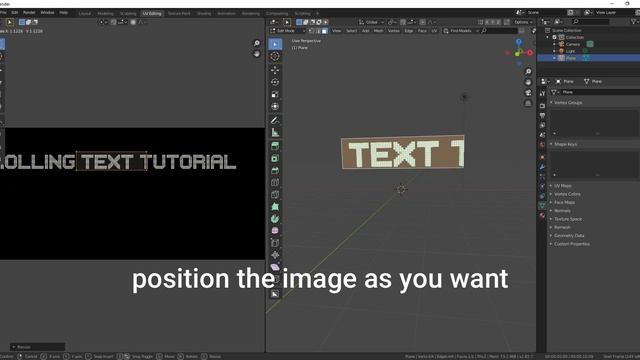This screenshot has height=360, width=640.
Task: Click navigation gizmo Z axis
Action: (518, 42)
